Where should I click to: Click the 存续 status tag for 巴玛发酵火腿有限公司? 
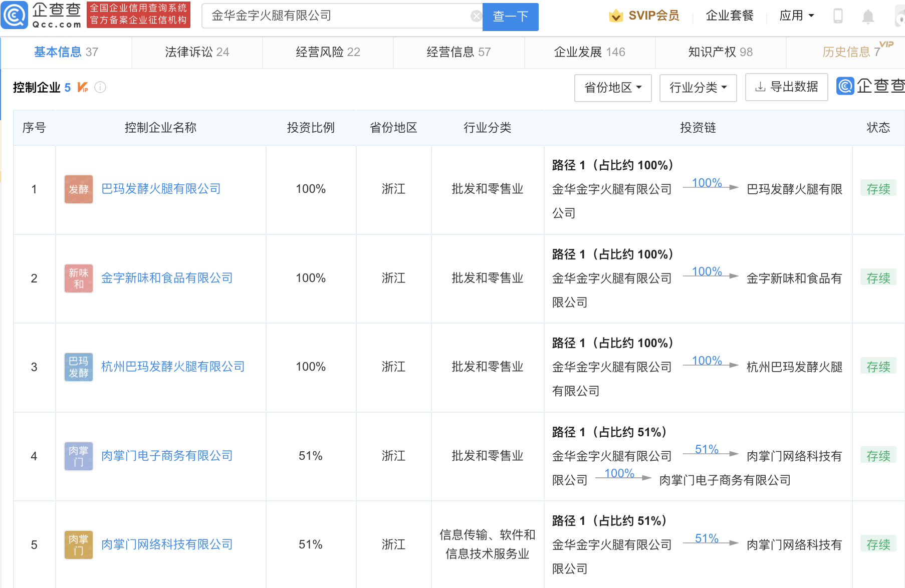coord(878,189)
